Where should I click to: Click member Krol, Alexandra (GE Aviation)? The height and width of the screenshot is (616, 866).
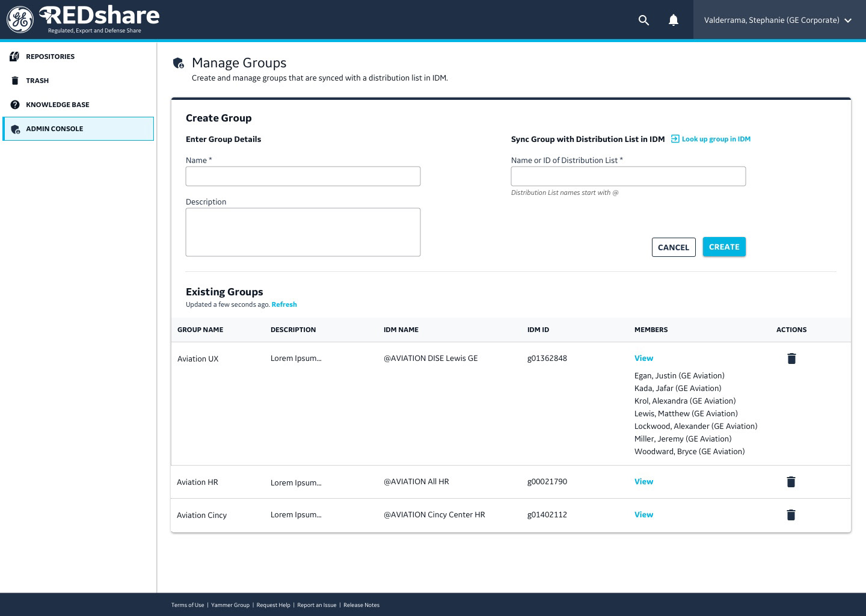tap(685, 401)
